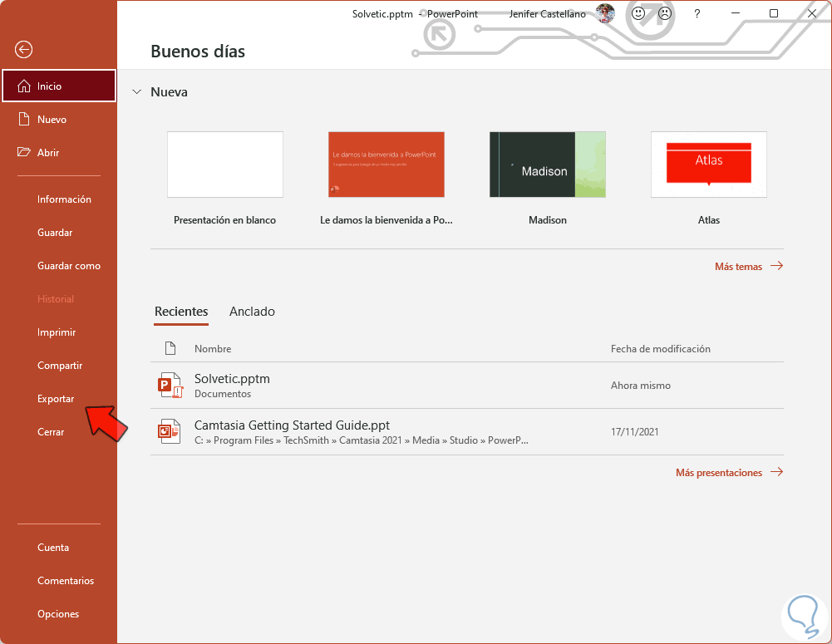The height and width of the screenshot is (644, 832).
Task: Open Camtasia Getting Started Guide.ppt
Action: pos(467,432)
